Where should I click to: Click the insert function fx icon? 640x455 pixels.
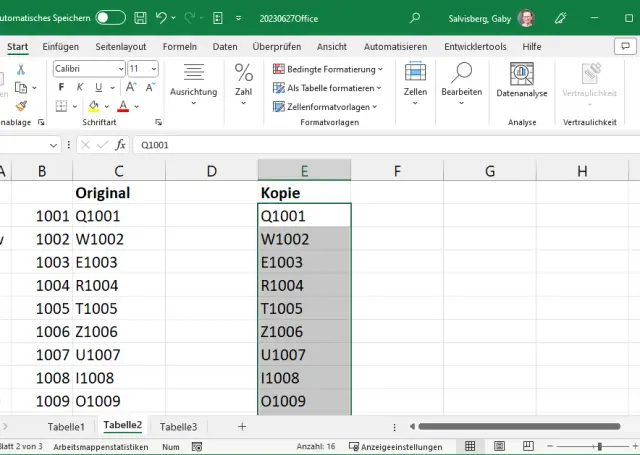120,145
